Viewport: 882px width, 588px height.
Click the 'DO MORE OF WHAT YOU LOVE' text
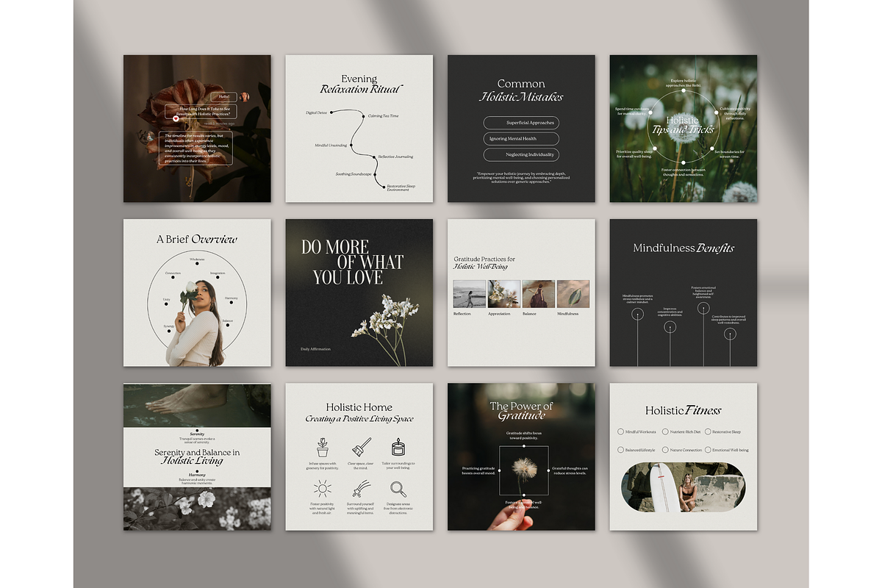tap(352, 262)
